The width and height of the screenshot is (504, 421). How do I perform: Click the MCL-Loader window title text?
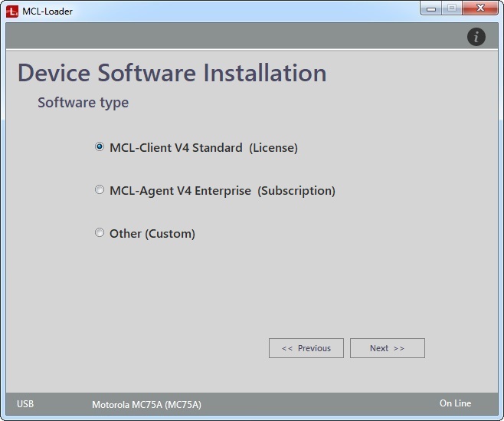[x=47, y=12]
